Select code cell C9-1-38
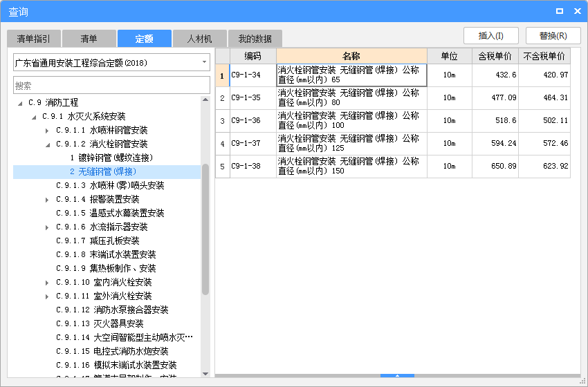This screenshot has height=387, width=588. (253, 167)
